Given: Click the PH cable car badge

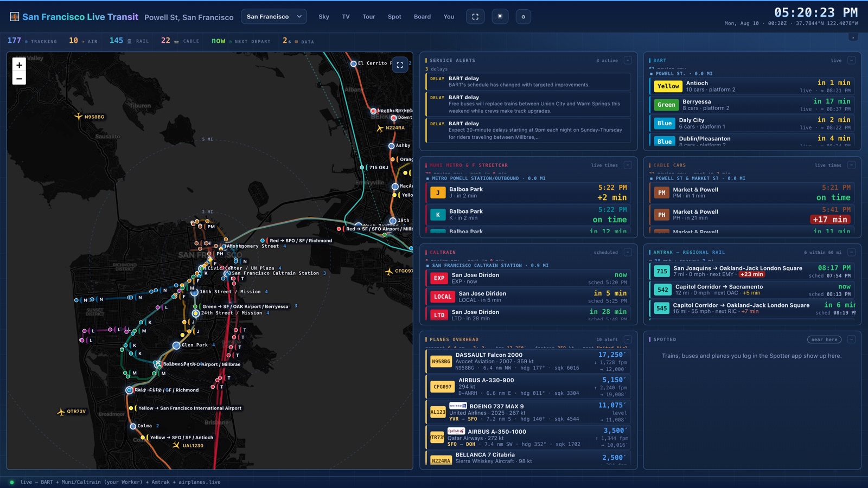Looking at the screenshot, I should pos(661,215).
